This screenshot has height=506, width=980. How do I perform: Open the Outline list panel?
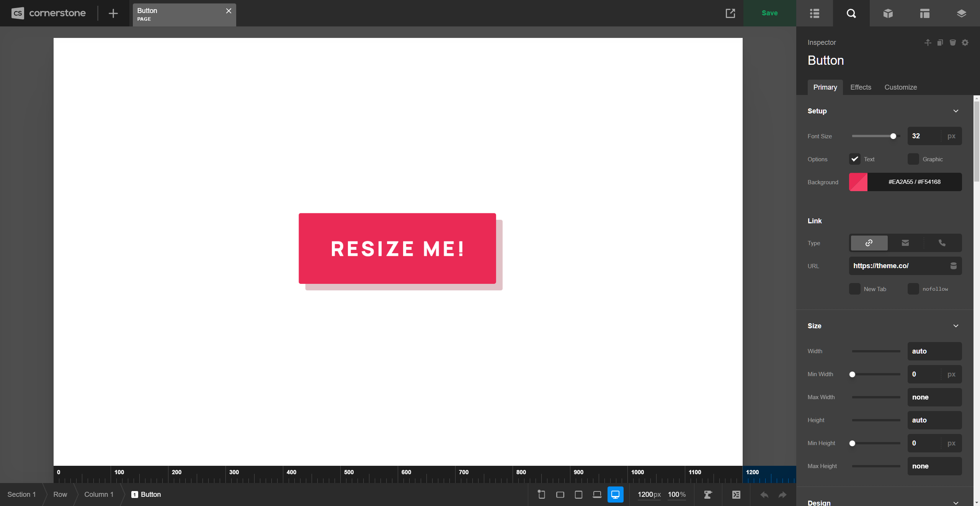pos(814,13)
